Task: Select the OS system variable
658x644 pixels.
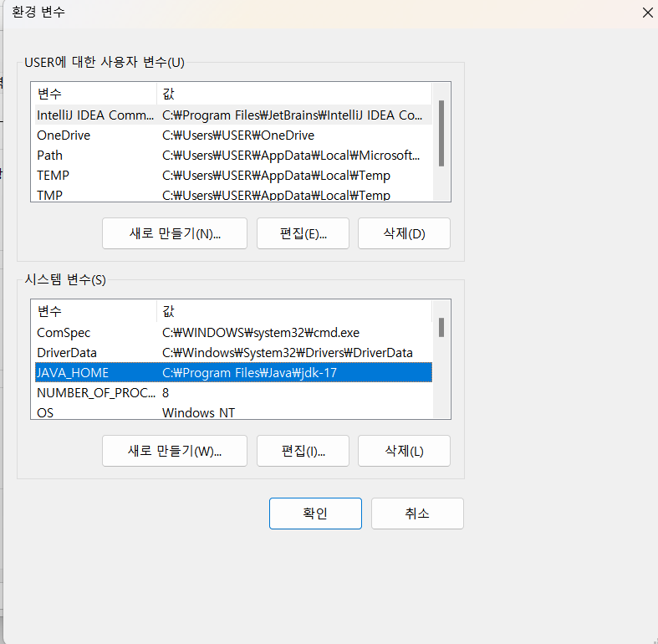Action: [x=233, y=412]
